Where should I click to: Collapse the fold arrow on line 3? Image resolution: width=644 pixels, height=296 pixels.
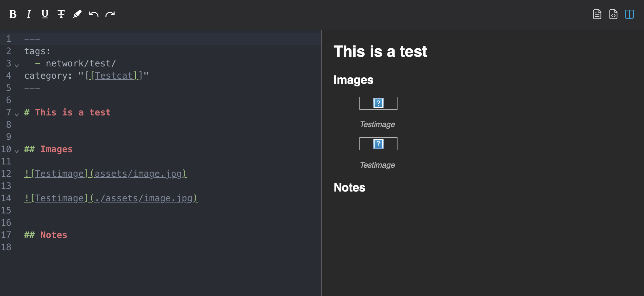pos(17,65)
